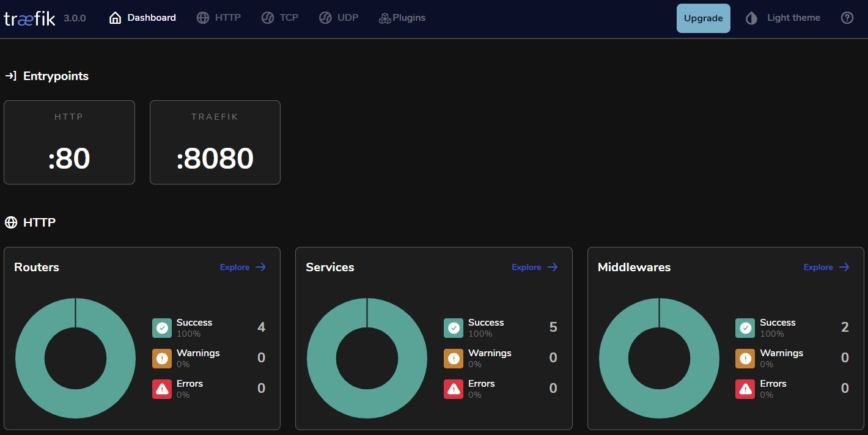Toggle Light theme
This screenshot has height=435, width=868.
[783, 18]
